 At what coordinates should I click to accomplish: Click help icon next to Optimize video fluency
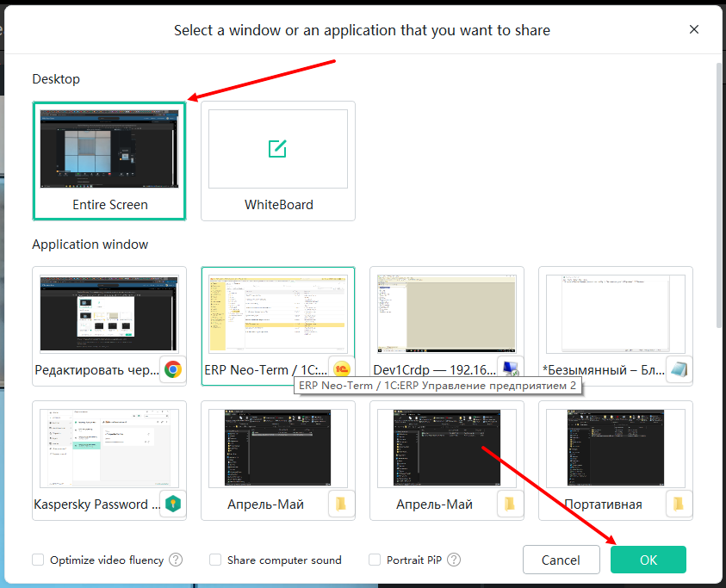(176, 560)
